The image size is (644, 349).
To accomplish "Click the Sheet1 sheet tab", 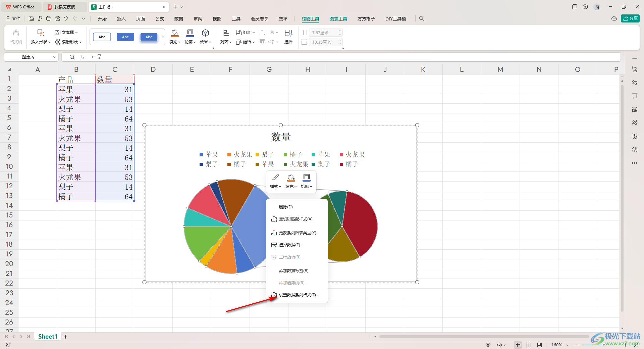I will point(48,337).
